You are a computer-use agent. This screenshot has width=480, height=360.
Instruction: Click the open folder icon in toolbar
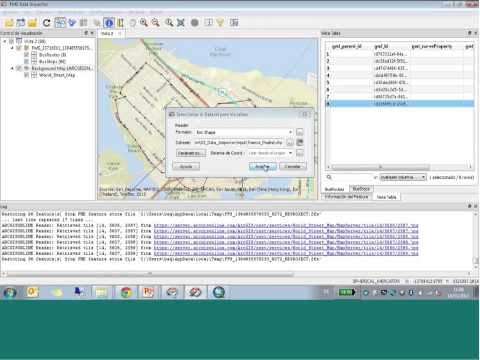[9, 23]
